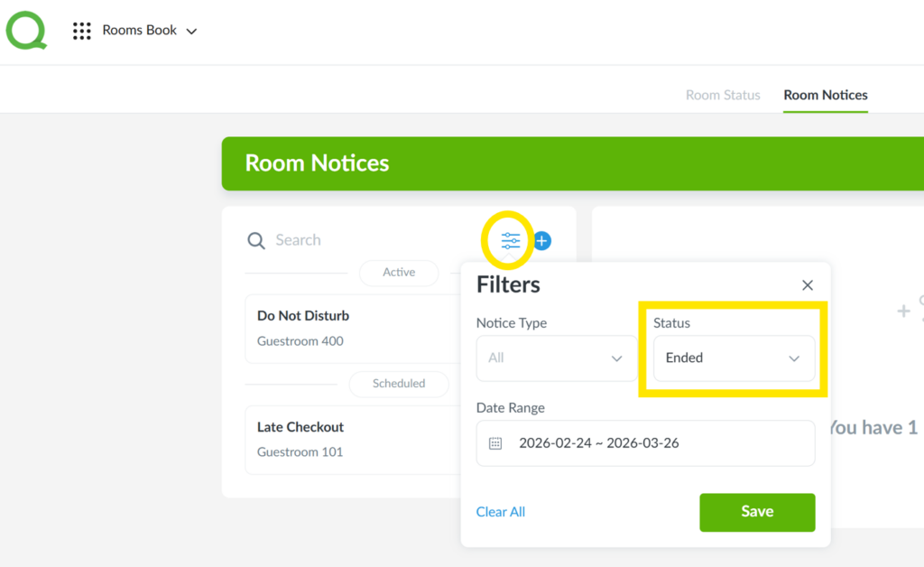Click the Scheduled section label
924x567 pixels.
point(399,384)
